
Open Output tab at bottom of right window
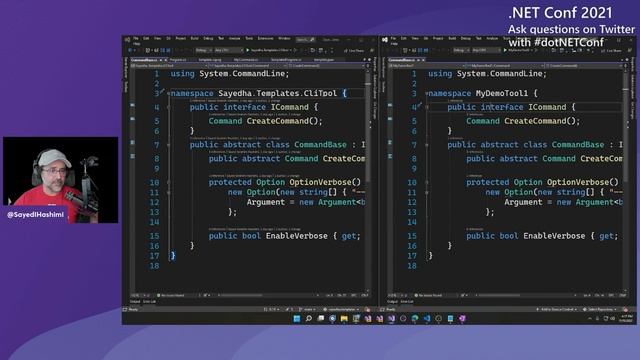392,302
